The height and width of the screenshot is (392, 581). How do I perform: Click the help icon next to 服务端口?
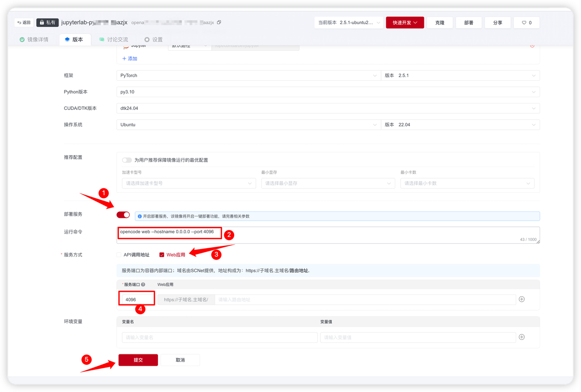pos(143,284)
